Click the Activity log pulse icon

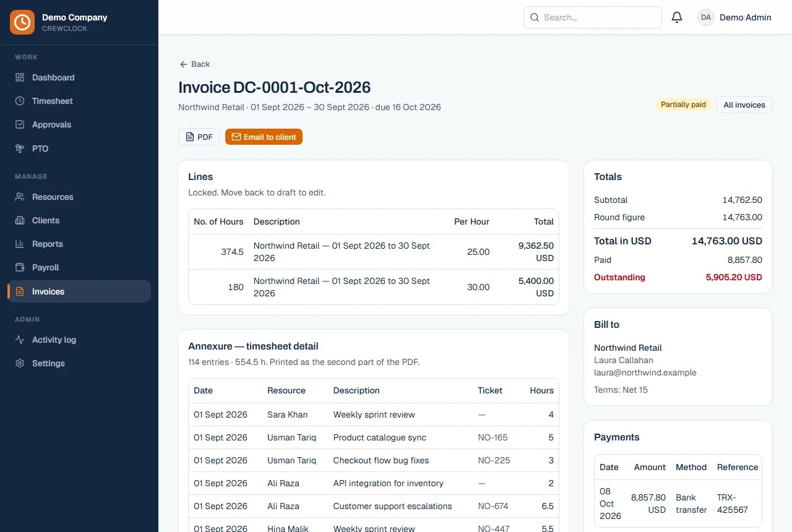click(20, 340)
